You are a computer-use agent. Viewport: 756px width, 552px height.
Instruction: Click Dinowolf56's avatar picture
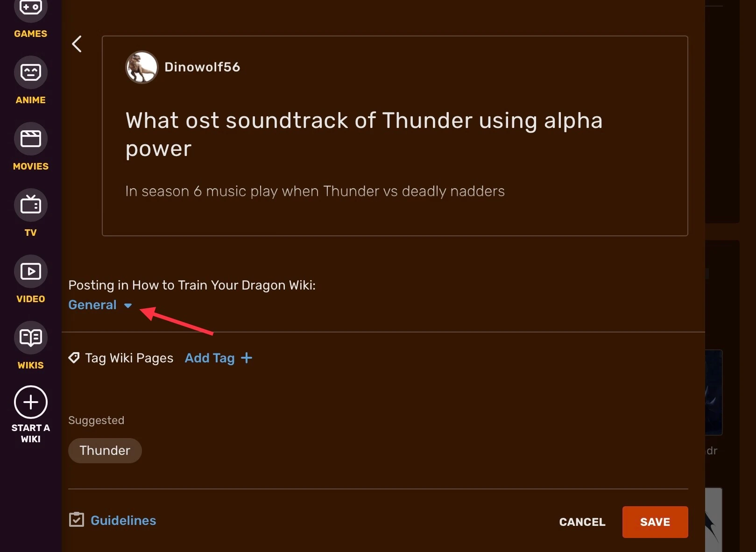[x=142, y=67]
